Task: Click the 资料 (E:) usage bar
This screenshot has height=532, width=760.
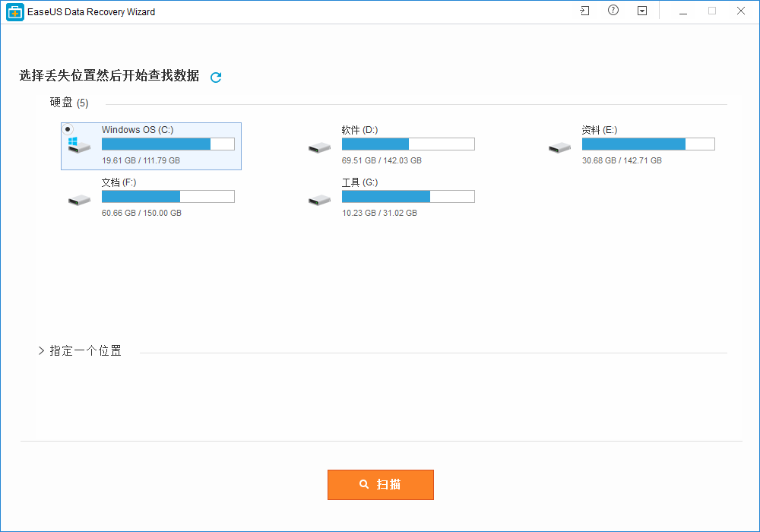Action: pyautogui.click(x=648, y=144)
